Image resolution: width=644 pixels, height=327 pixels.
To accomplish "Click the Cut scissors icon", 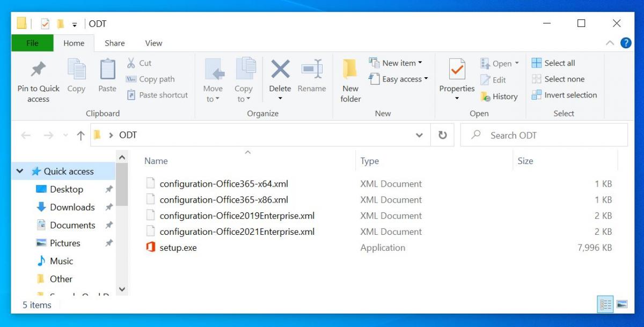I will [x=131, y=63].
